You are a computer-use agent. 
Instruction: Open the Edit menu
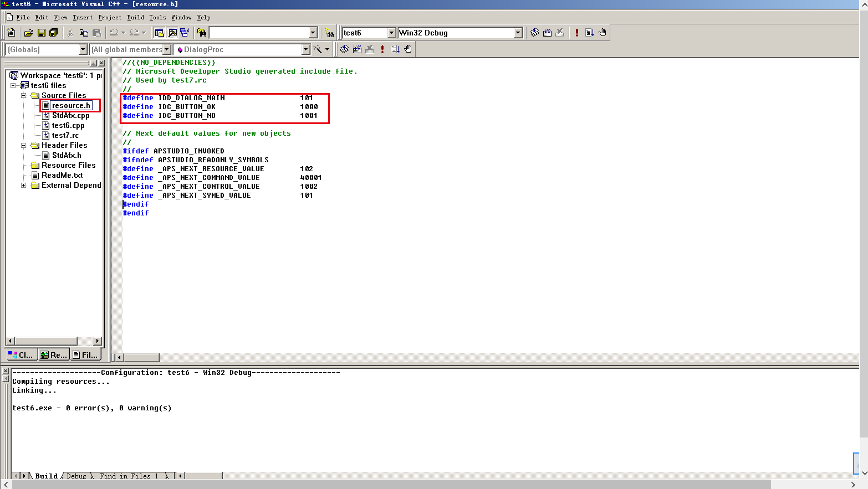[x=42, y=17]
